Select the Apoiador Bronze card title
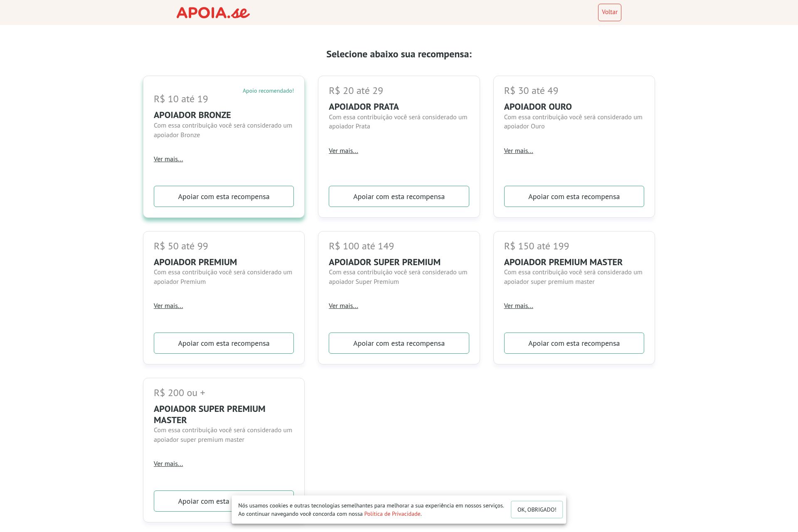Viewport: 798px width, 532px height. (x=192, y=115)
